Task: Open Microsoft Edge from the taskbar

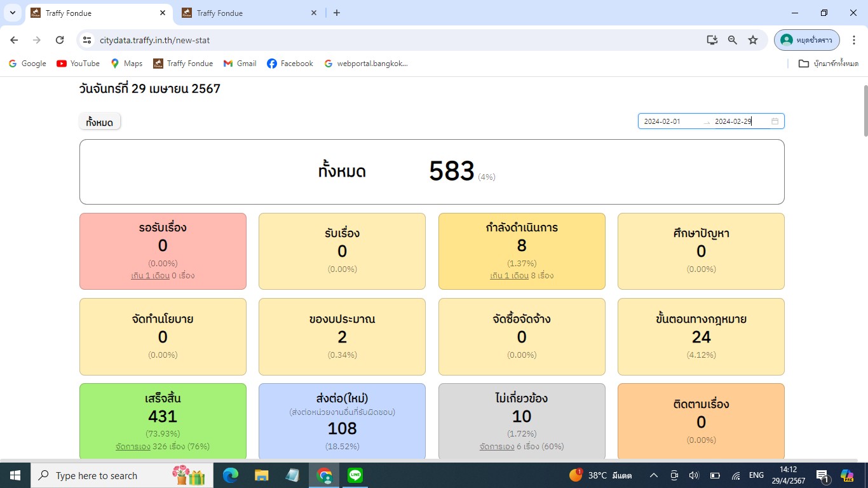Action: click(x=231, y=475)
